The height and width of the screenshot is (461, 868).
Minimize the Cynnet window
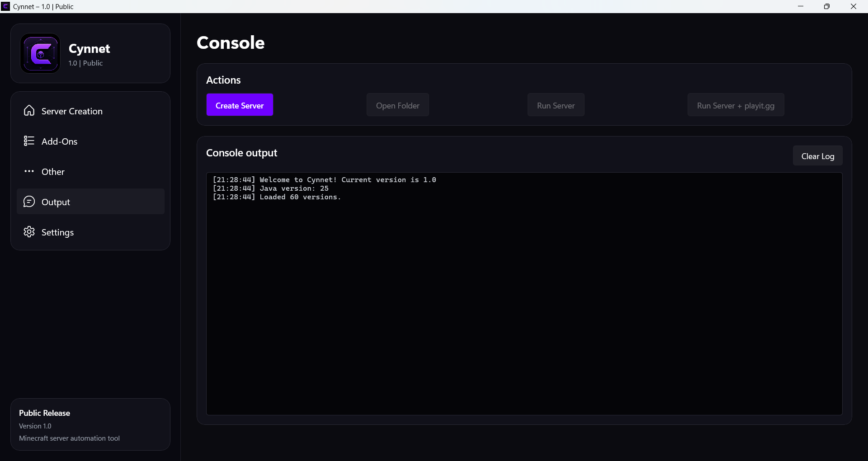801,6
